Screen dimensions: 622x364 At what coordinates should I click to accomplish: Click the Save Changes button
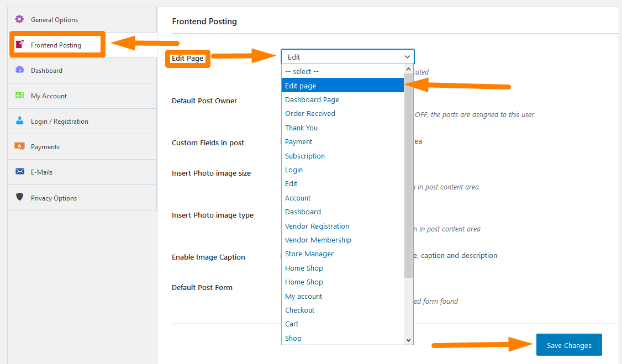point(569,345)
